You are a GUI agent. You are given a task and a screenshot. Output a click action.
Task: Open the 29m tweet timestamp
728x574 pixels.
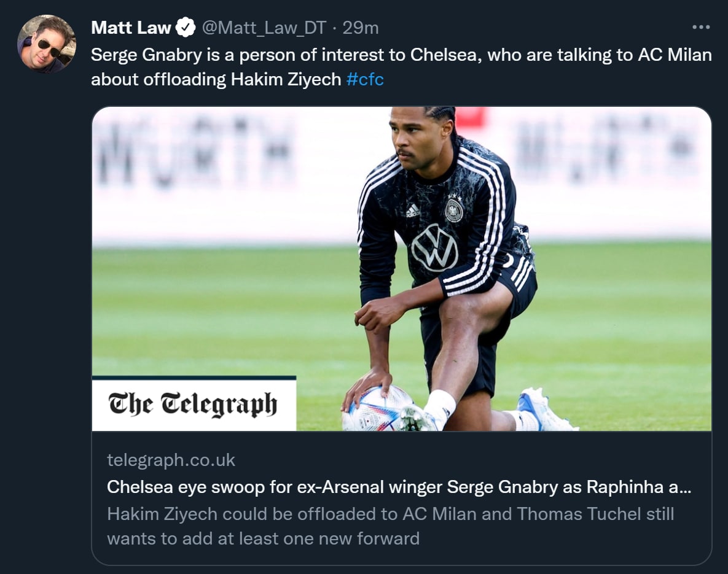coord(361,28)
